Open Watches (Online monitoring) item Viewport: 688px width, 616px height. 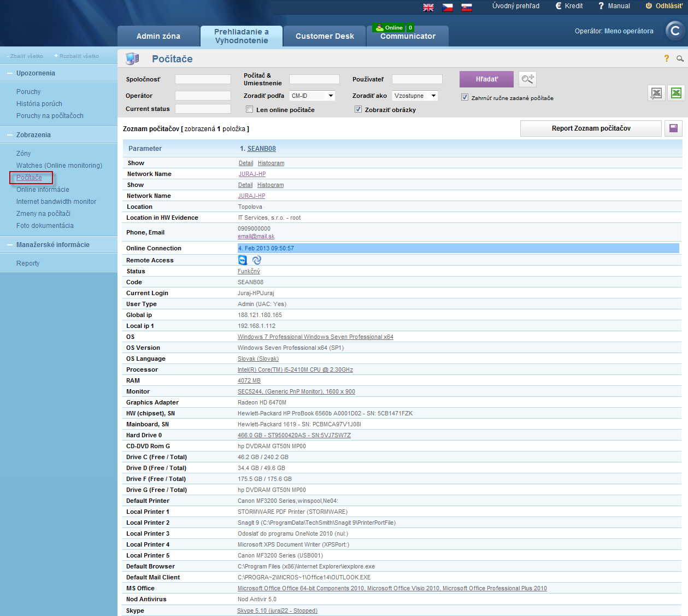pos(59,166)
